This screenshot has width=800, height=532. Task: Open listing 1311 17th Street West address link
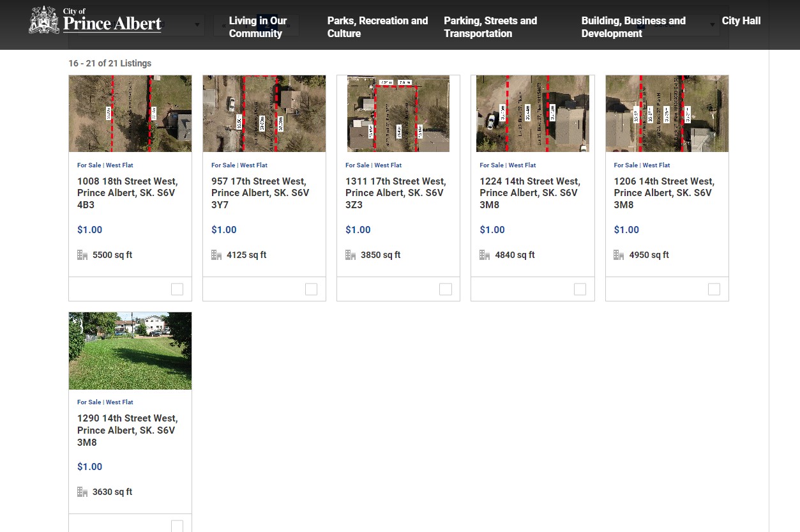tap(396, 193)
